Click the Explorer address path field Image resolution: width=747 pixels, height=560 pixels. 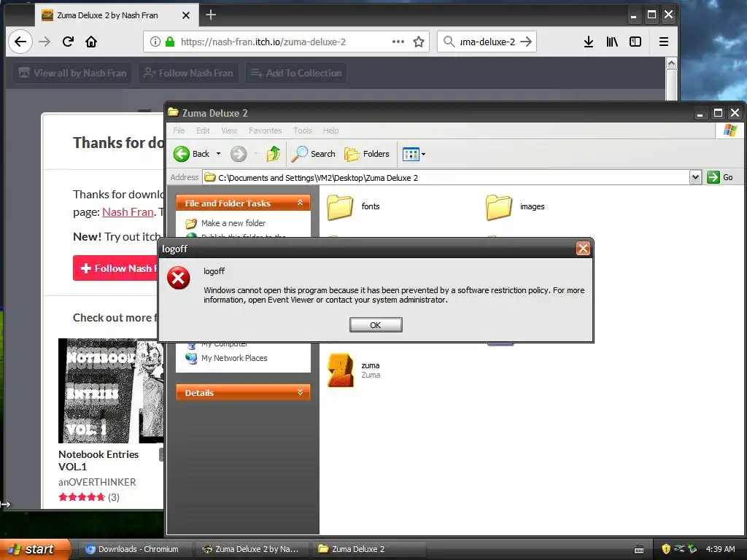[446, 178]
